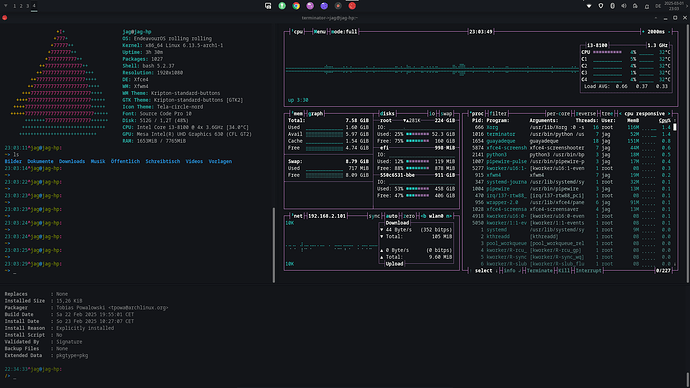Open Google Chrome from the top panel

click(x=296, y=6)
